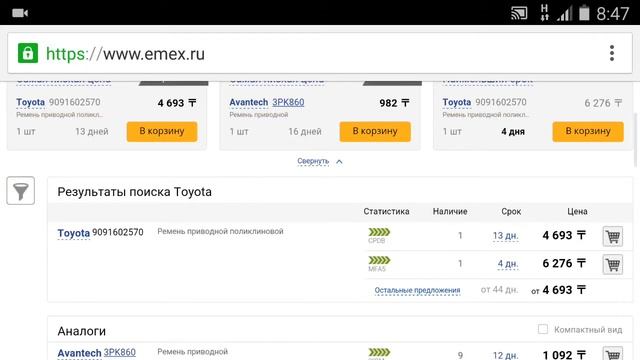Click the chevron beside Свернуть
The height and width of the screenshot is (360, 640).
[339, 162]
